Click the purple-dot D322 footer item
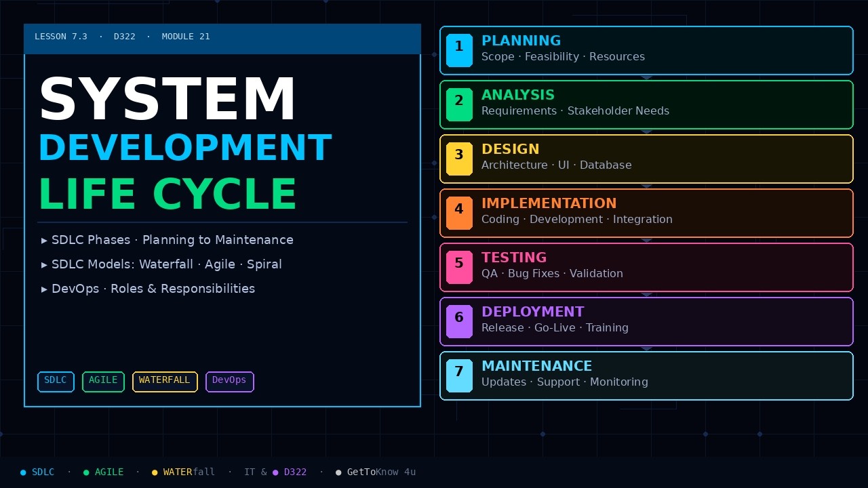Screen dimensions: 868x488 click(290, 472)
